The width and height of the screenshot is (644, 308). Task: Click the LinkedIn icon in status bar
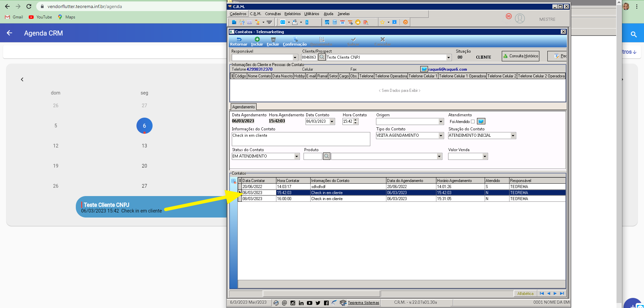301,303
